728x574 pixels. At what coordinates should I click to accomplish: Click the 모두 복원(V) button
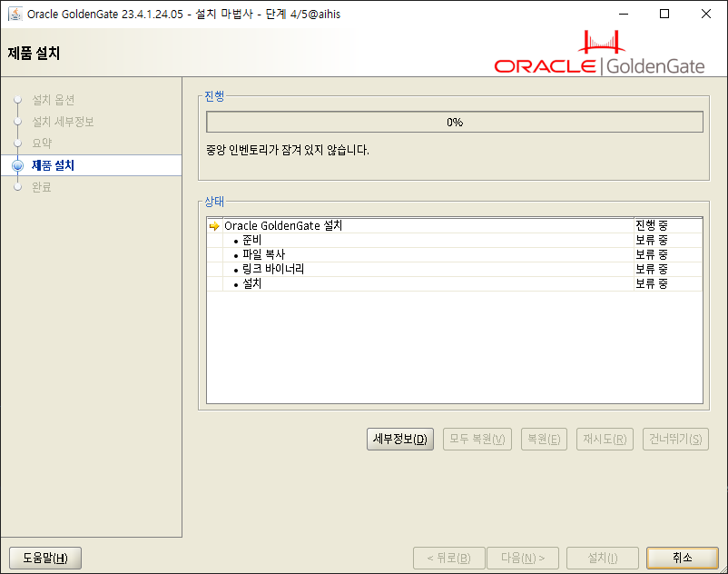tap(477, 440)
